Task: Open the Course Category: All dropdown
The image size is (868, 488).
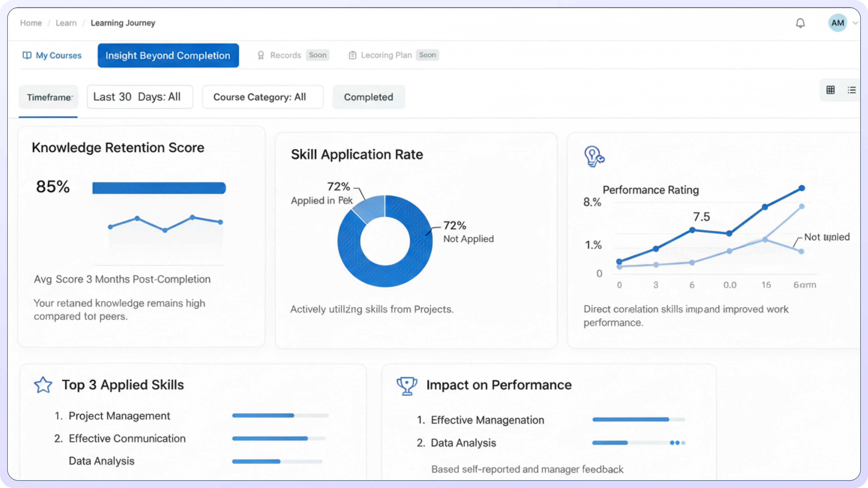Action: click(262, 97)
